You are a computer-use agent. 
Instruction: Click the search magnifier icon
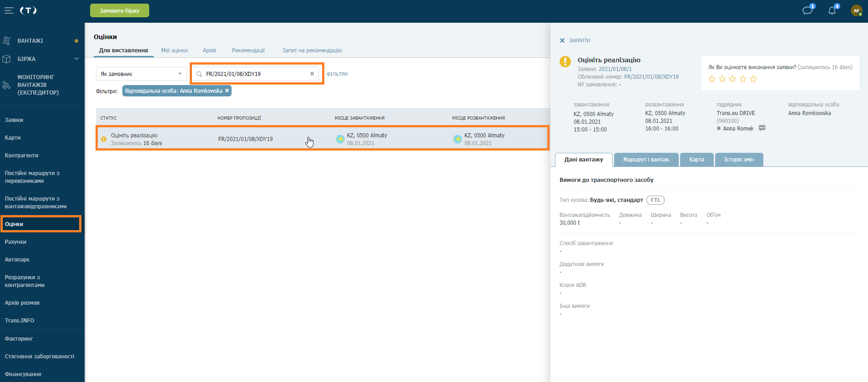tap(199, 74)
